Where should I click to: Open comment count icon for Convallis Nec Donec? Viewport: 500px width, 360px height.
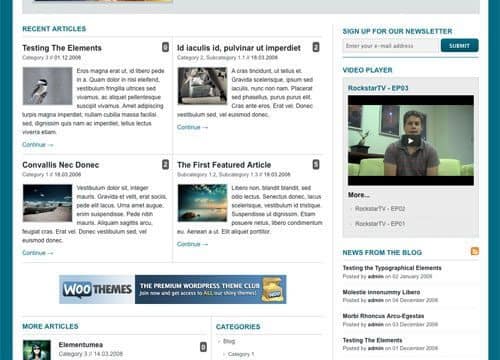[165, 164]
